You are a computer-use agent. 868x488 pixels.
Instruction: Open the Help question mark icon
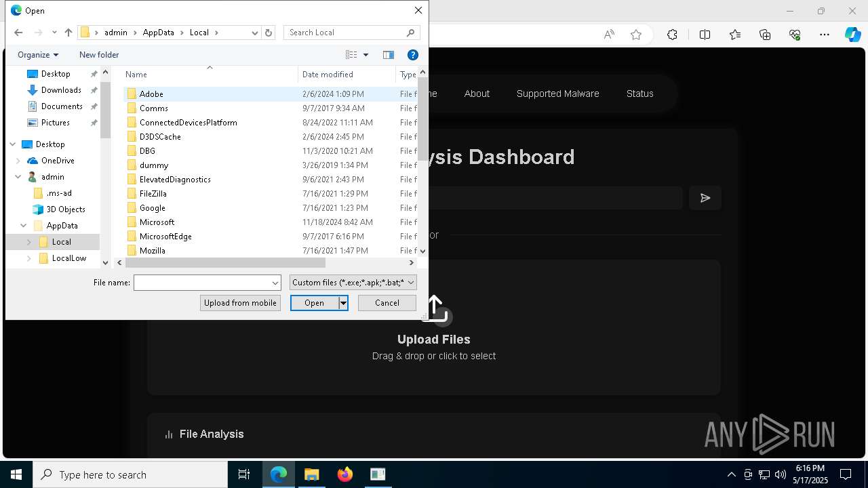(x=412, y=55)
